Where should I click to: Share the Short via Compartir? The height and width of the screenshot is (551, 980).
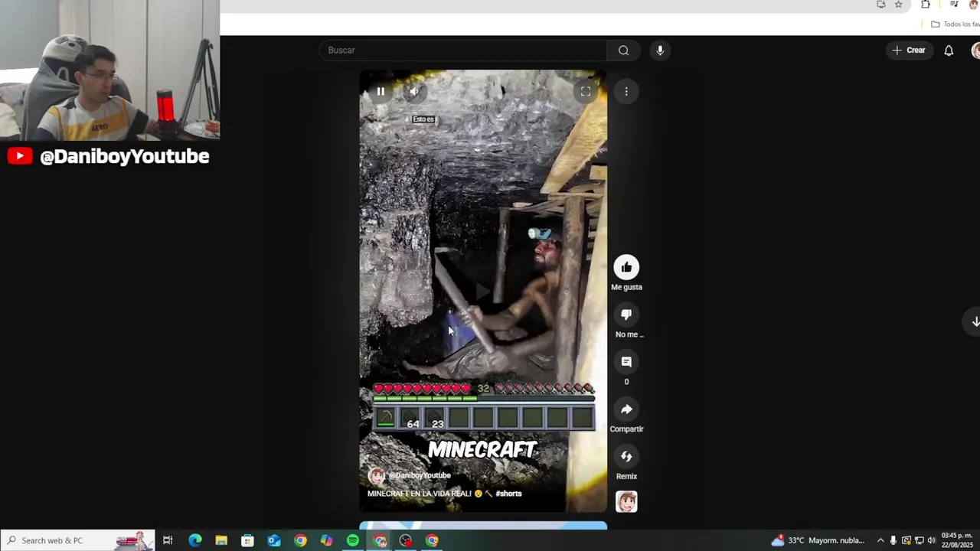click(x=626, y=409)
